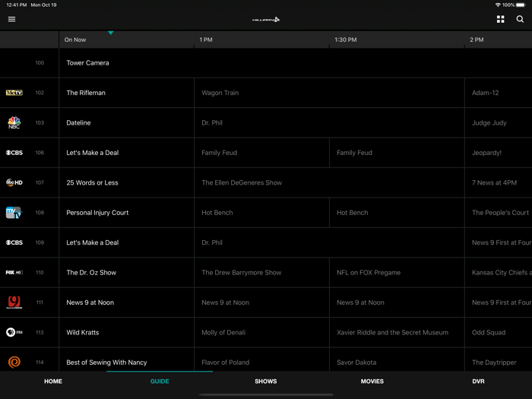Select the NBC peacock channel logo
The width and height of the screenshot is (532, 399).
point(14,122)
